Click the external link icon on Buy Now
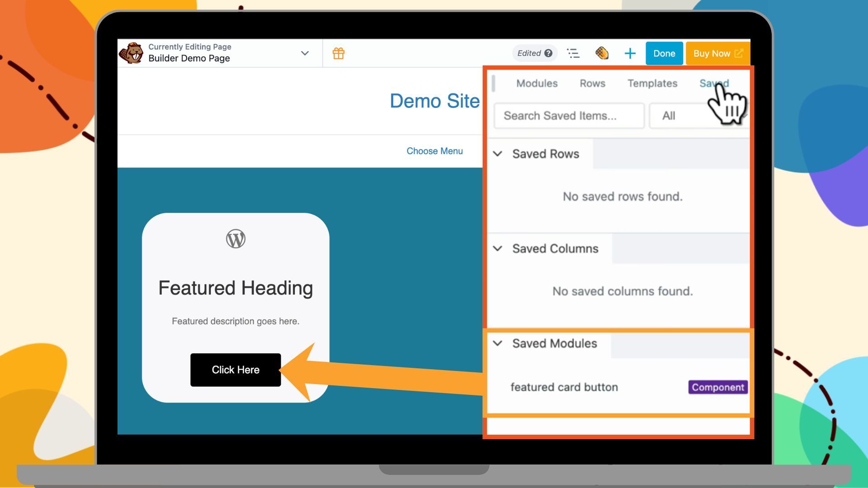Image resolution: width=868 pixels, height=488 pixels. coord(739,53)
